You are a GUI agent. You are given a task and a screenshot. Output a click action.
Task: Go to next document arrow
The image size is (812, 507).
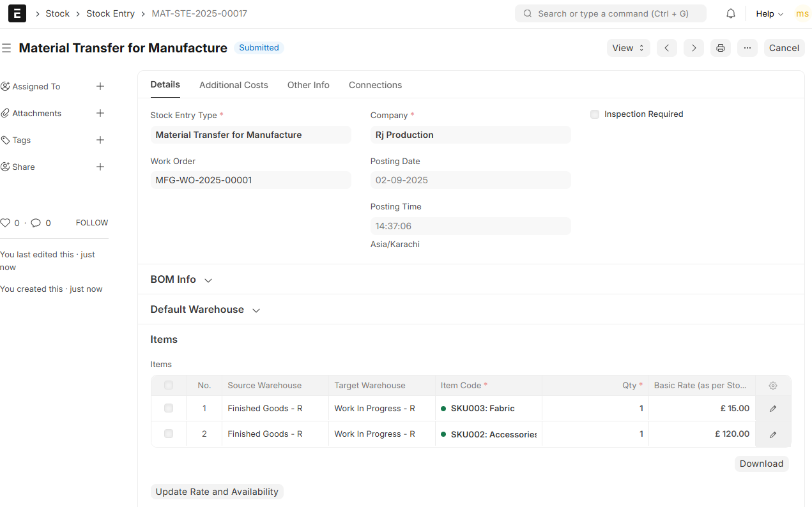pos(693,48)
